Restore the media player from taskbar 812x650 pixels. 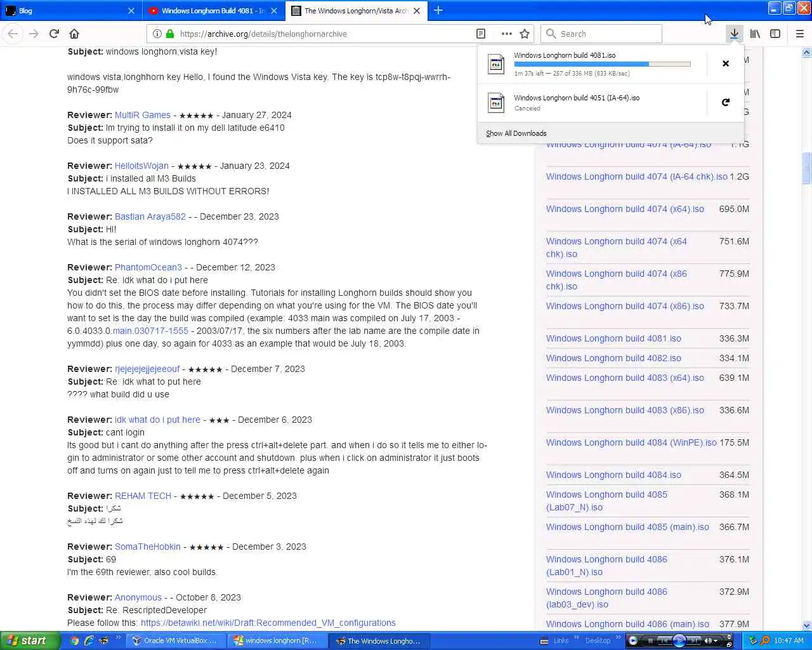[729, 645]
